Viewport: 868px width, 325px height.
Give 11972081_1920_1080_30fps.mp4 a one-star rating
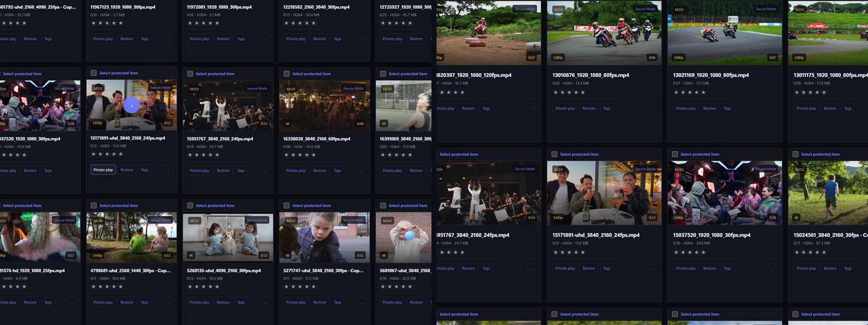(x=190, y=23)
